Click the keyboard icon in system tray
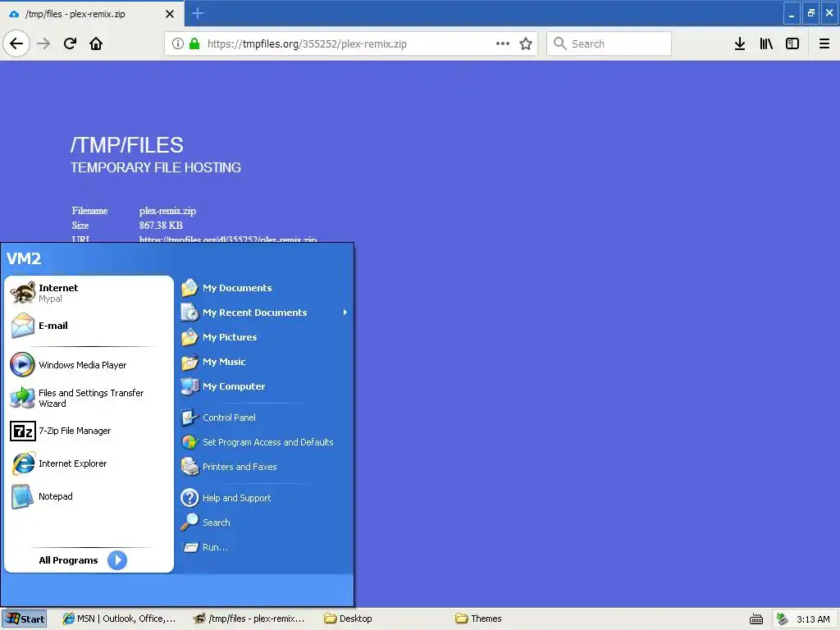 (756, 619)
